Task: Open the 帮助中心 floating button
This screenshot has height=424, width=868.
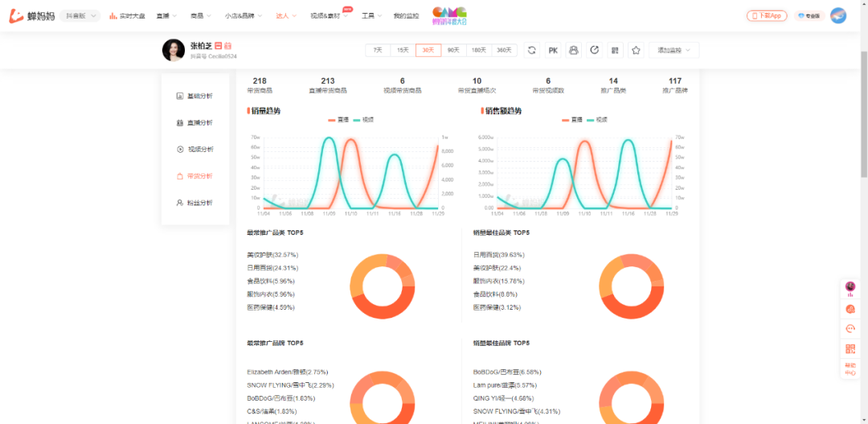Action: point(850,369)
